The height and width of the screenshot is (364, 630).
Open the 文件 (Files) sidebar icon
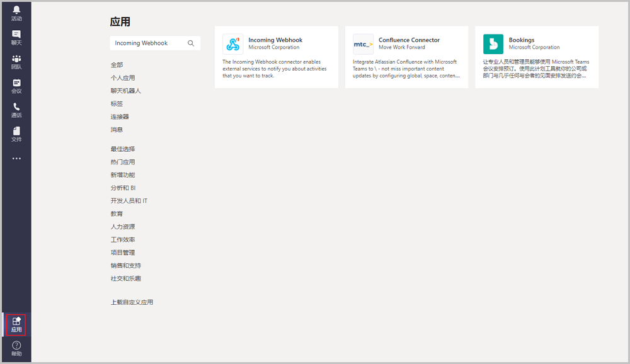click(x=16, y=134)
